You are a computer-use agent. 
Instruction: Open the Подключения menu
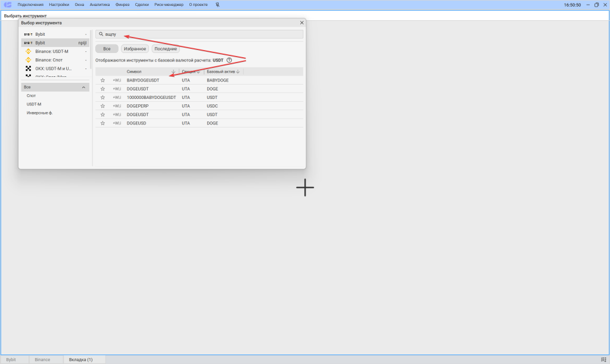click(30, 5)
